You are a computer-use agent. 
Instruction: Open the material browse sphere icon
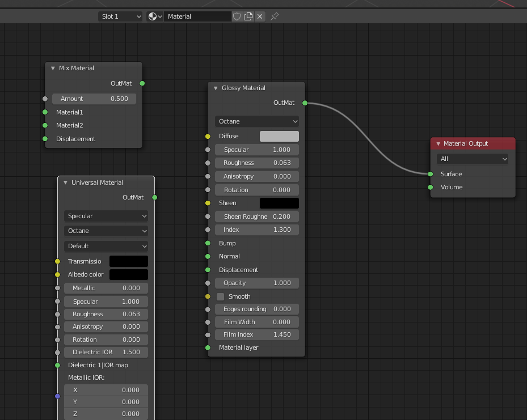pos(155,16)
